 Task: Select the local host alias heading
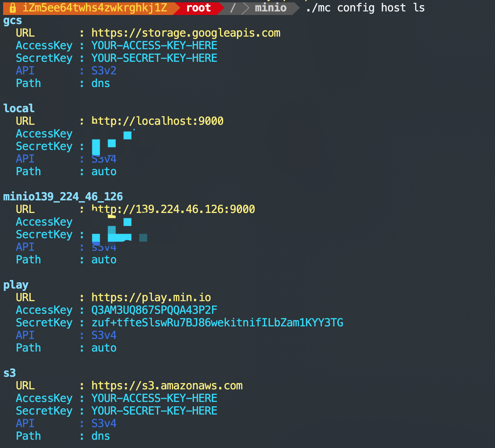[19, 108]
